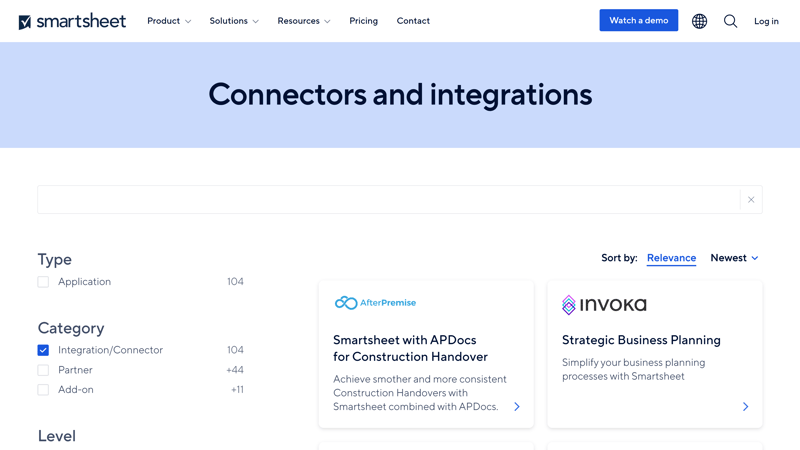Clear the search field with X
800x450 pixels.
pos(751,199)
